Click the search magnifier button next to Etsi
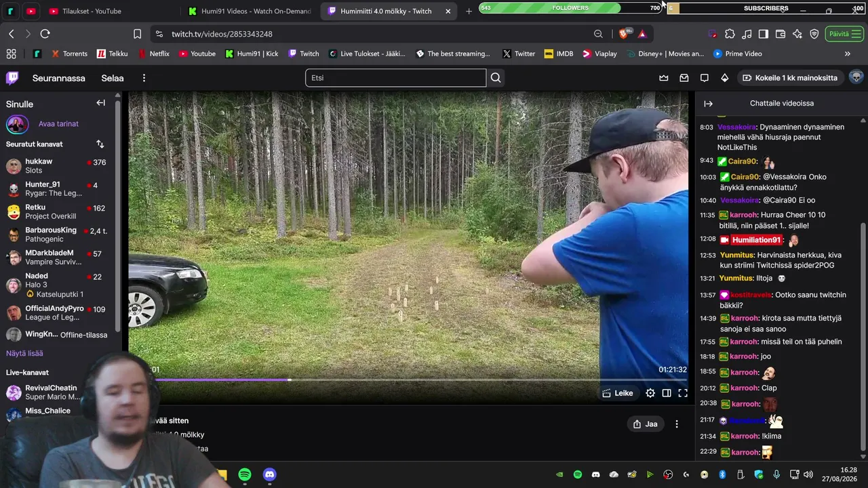This screenshot has width=868, height=488. click(496, 78)
